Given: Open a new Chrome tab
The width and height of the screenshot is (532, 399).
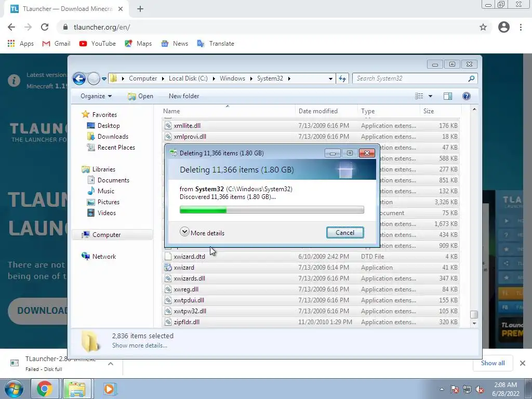Looking at the screenshot, I should [140, 9].
